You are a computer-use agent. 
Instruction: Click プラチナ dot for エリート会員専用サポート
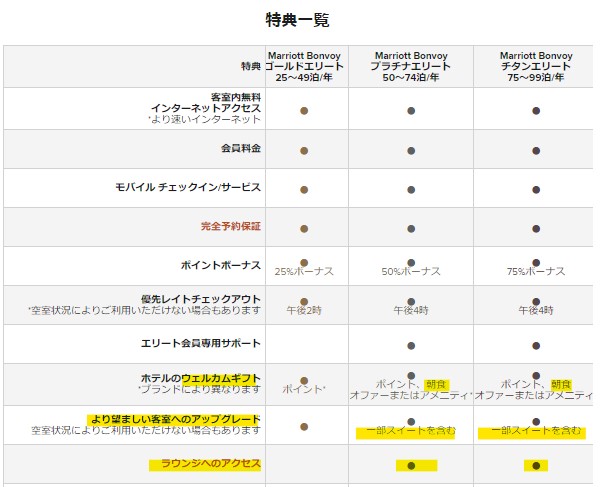tap(411, 346)
